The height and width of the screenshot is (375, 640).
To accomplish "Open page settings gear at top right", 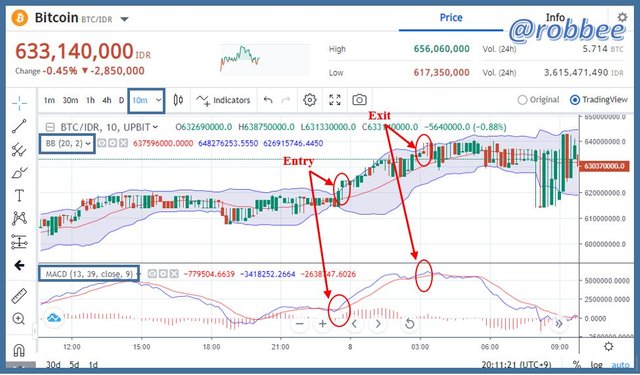I will pyautogui.click(x=622, y=17).
